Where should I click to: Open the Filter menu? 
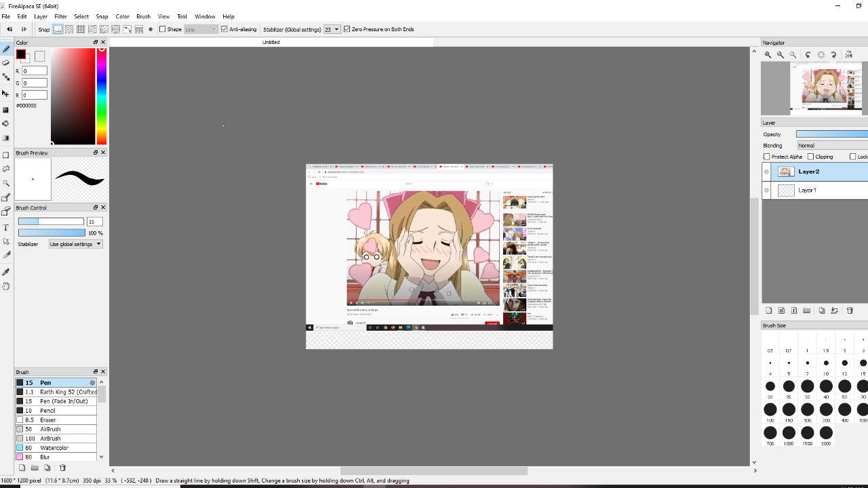click(60, 16)
